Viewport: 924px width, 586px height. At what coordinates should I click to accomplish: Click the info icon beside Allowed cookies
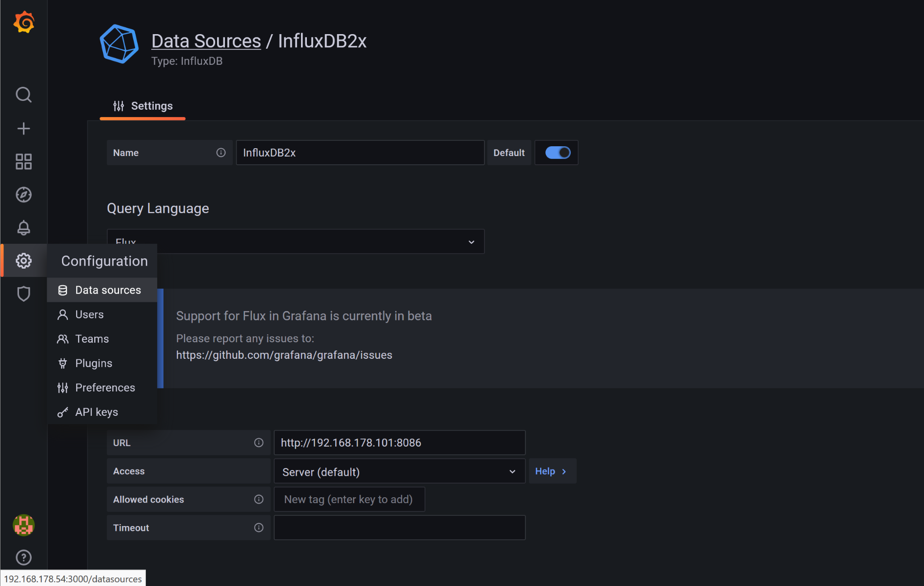[259, 499]
